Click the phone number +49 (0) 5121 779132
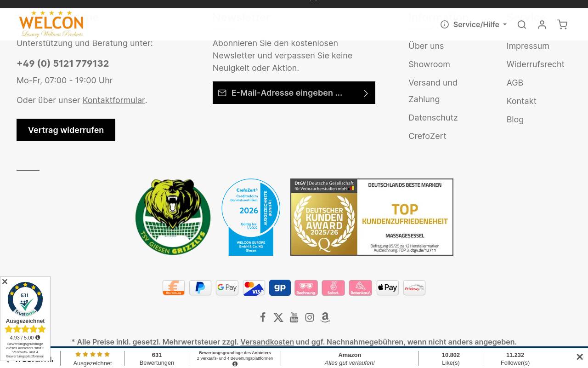The width and height of the screenshot is (588, 368). 62,63
